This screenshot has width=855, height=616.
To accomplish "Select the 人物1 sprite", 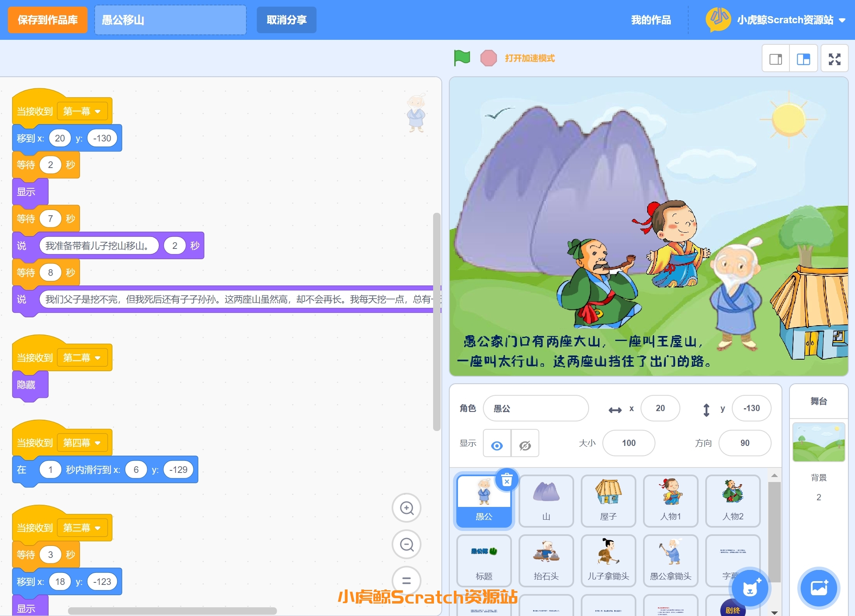I will [x=671, y=501].
